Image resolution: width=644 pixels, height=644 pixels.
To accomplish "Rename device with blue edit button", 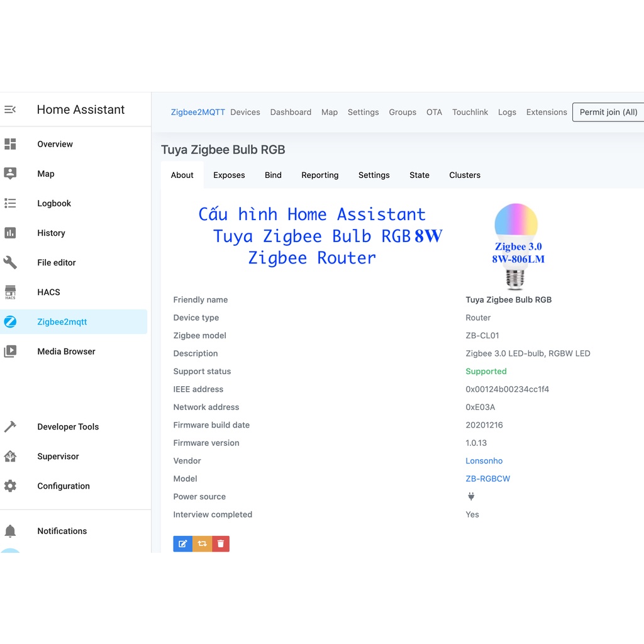I will pyautogui.click(x=182, y=544).
